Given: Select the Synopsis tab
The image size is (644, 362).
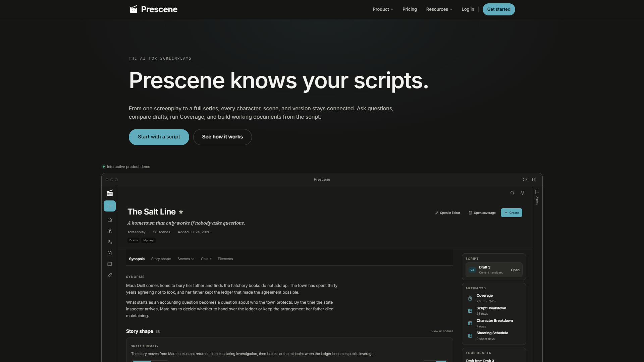Looking at the screenshot, I should [137, 259].
